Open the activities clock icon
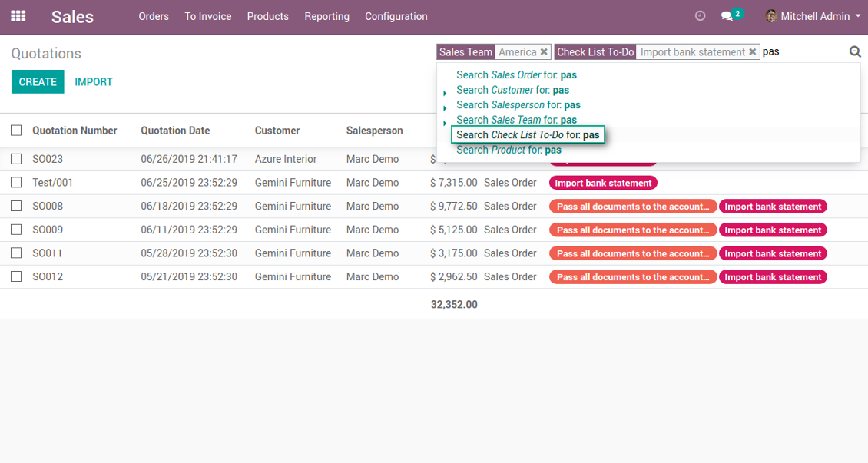868x463 pixels. [x=700, y=16]
